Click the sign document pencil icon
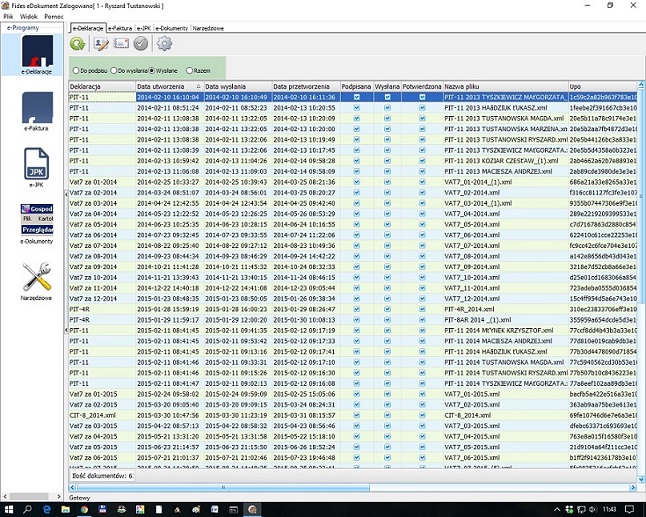This screenshot has width=646, height=517. [x=101, y=44]
